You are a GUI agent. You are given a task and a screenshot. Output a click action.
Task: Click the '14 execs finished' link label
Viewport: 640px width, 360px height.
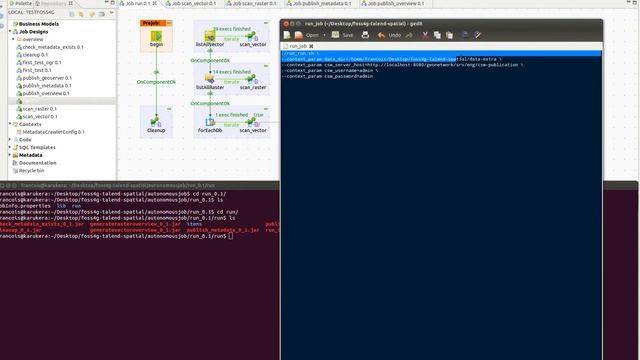click(232, 72)
